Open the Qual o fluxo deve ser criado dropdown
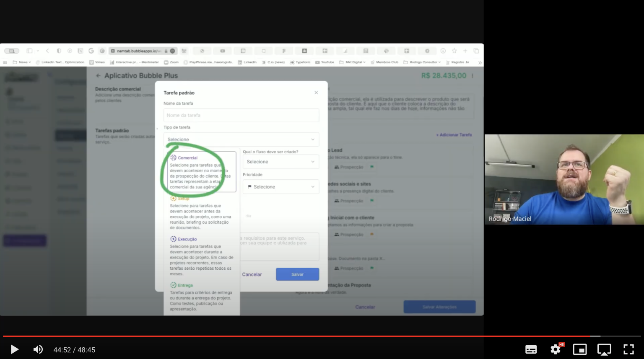 coord(280,161)
